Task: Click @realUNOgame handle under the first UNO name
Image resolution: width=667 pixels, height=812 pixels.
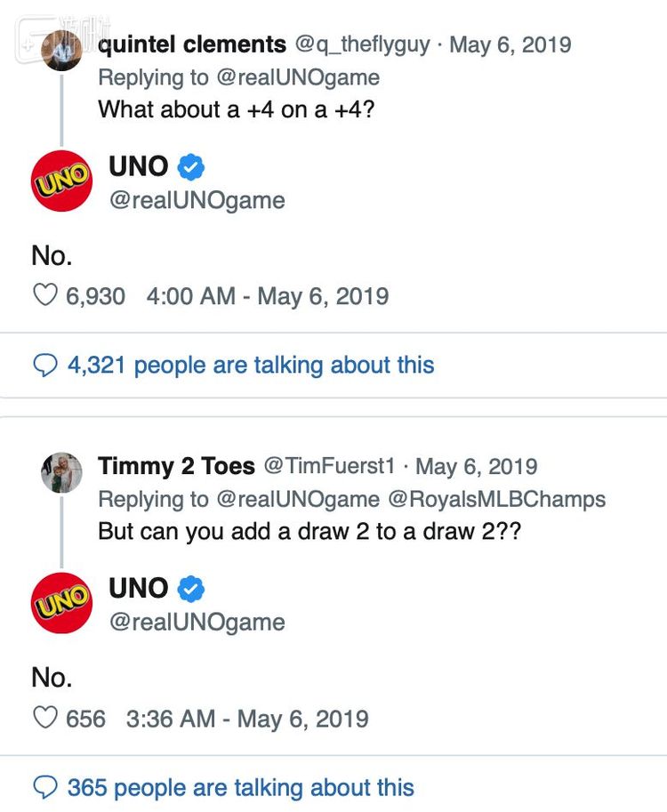Action: (x=197, y=200)
